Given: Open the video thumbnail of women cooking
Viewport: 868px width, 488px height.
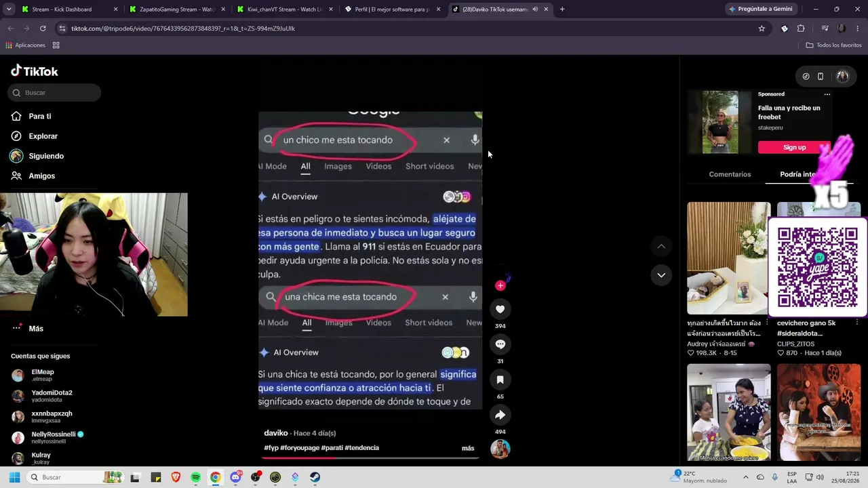Looking at the screenshot, I should pyautogui.click(x=729, y=413).
